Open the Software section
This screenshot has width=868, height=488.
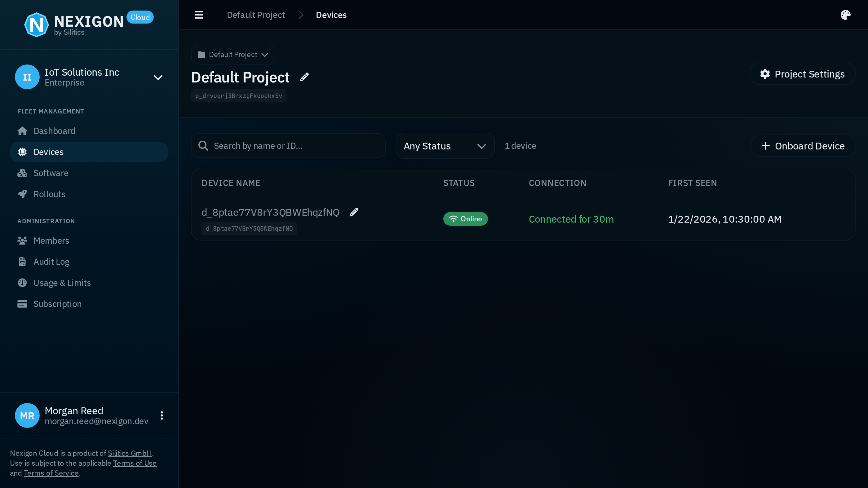tap(51, 173)
